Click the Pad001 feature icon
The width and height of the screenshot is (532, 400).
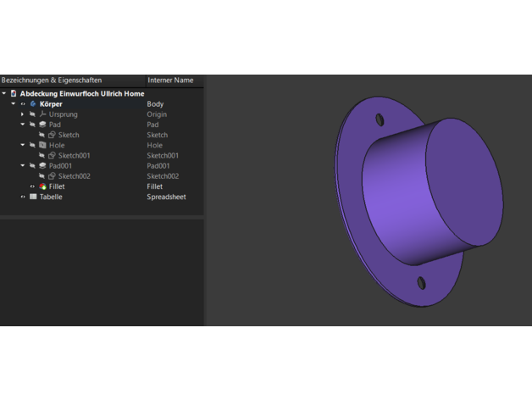42,166
